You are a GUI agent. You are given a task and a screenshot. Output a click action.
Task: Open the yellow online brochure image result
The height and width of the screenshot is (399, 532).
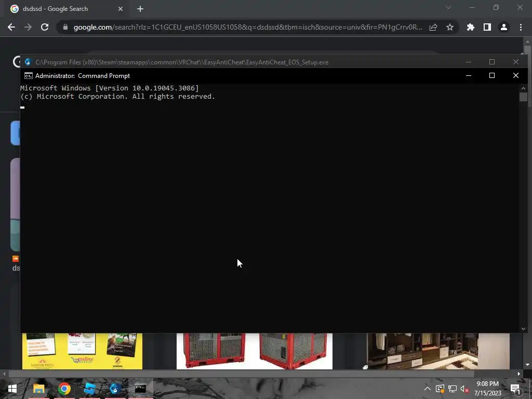pos(82,351)
